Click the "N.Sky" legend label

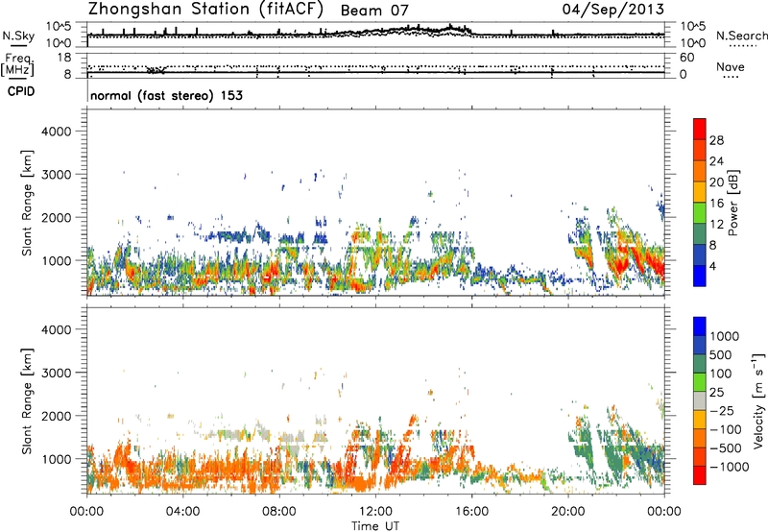(18, 36)
